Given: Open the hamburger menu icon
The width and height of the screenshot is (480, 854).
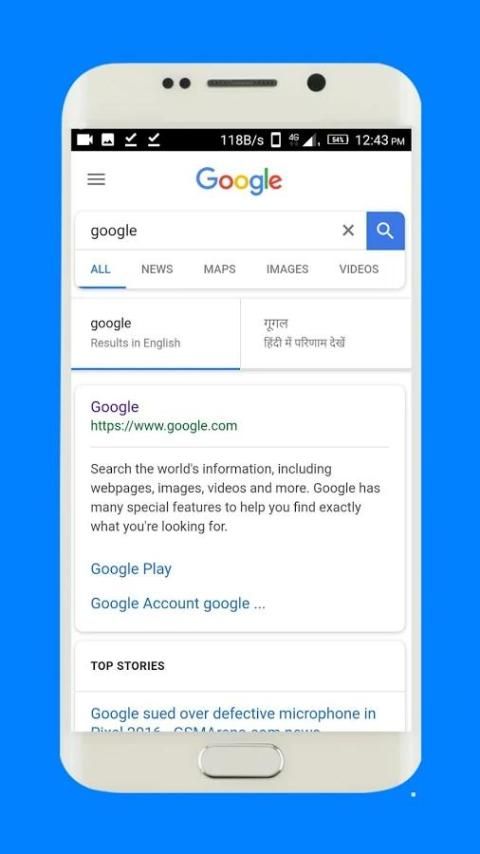Looking at the screenshot, I should pos(96,179).
